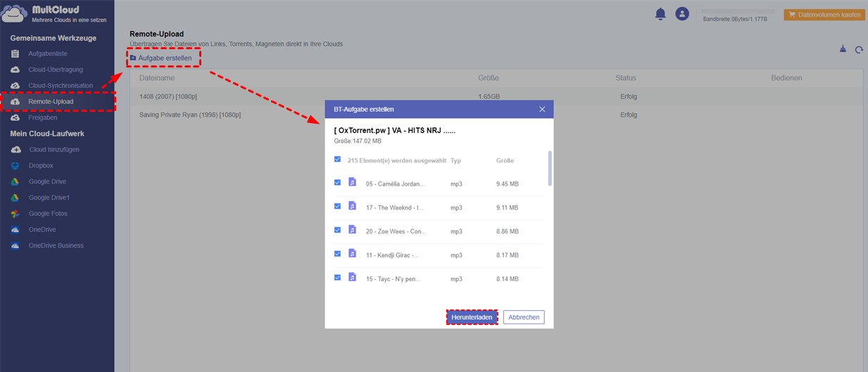Toggle the select-all 215 Elemente checkbox
The width and height of the screenshot is (868, 372).
tap(337, 160)
